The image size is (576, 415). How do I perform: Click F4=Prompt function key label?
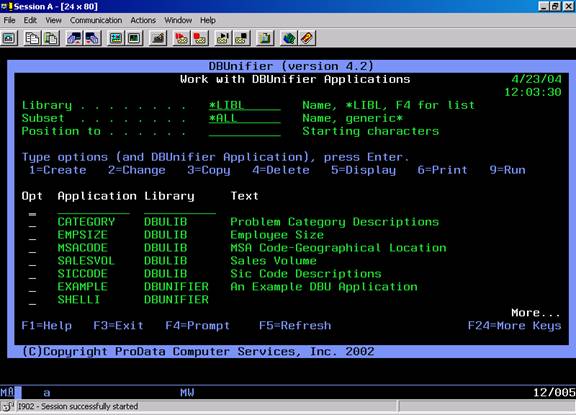click(x=198, y=326)
